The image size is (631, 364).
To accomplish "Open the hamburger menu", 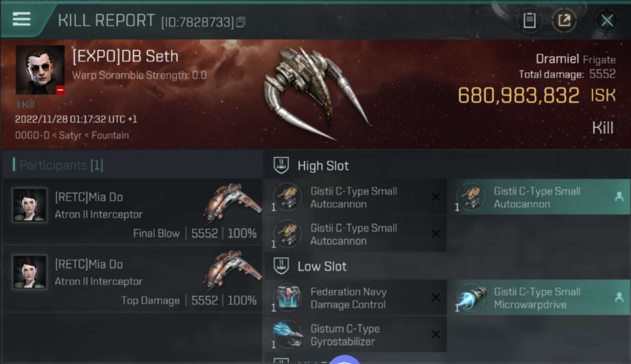I will click(x=21, y=19).
